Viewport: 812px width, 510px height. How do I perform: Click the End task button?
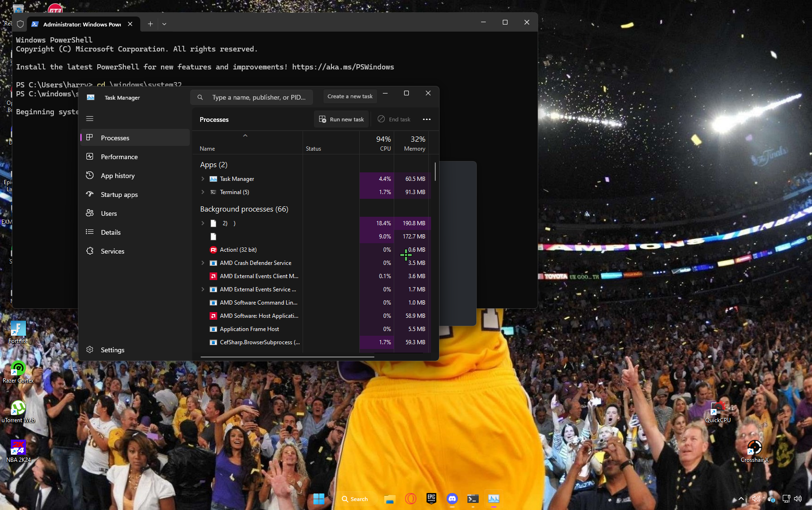point(394,119)
